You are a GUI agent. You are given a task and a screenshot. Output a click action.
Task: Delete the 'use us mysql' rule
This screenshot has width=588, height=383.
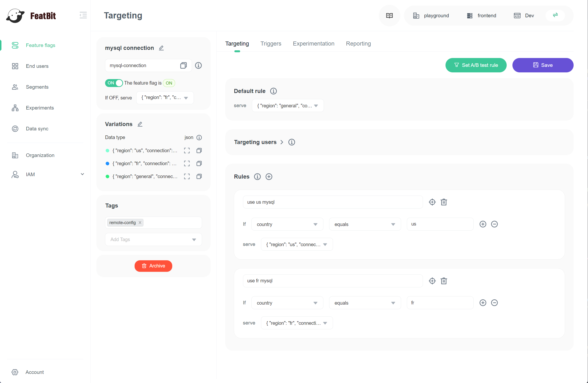tap(444, 202)
